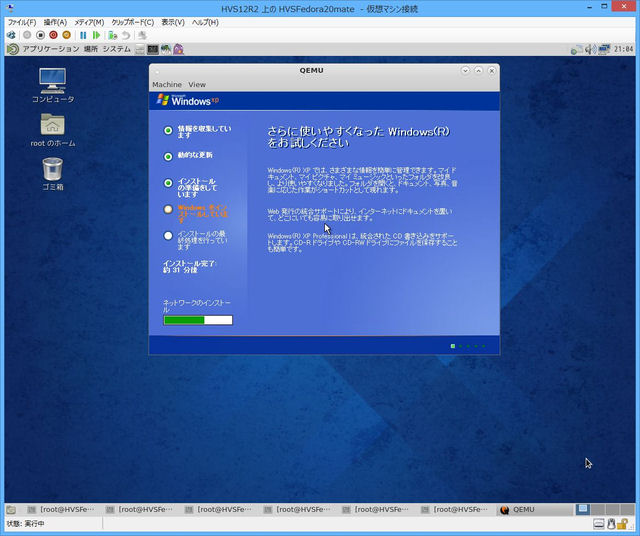640x536 pixels.
Task: Click the keyboard status icon in the status bar
Action: point(599,524)
